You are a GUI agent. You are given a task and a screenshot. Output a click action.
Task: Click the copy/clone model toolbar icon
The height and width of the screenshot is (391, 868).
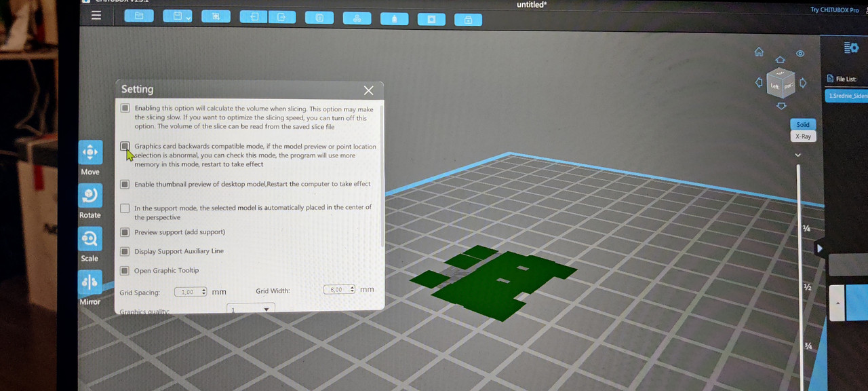point(319,17)
